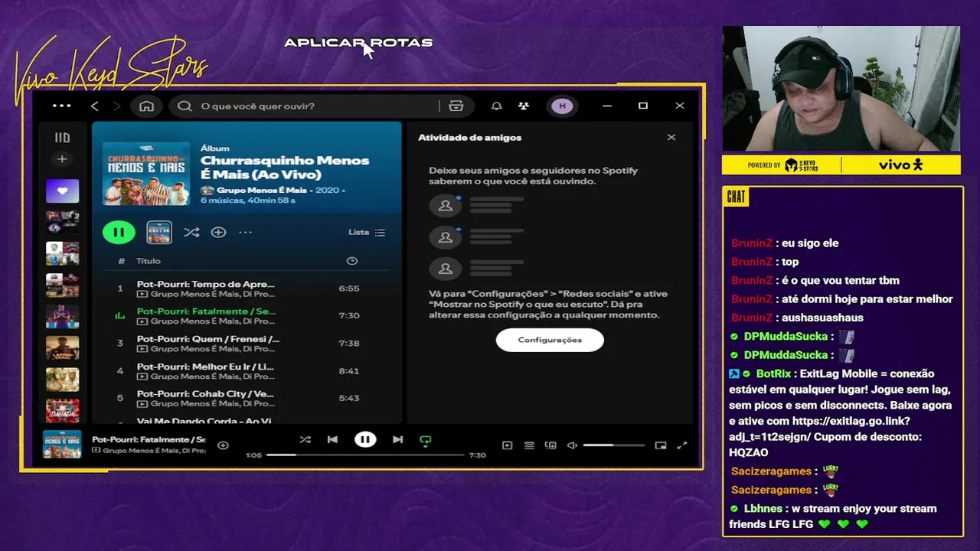980x551 pixels.
Task: Open the Browse icon in search bar
Action: [456, 106]
